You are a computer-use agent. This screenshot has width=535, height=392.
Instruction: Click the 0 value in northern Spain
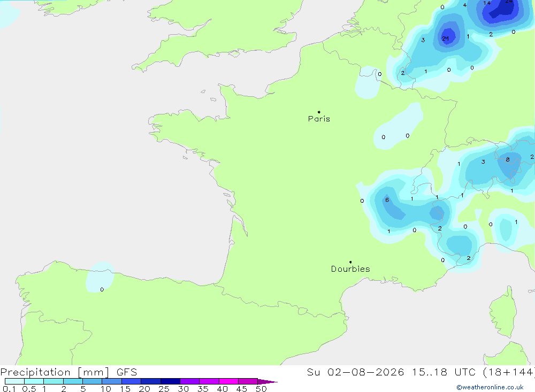point(102,289)
